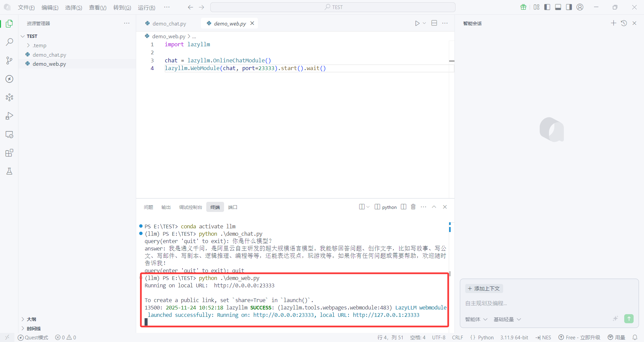644x342 pixels.
Task: Open the account profile icon
Action: tap(580, 7)
